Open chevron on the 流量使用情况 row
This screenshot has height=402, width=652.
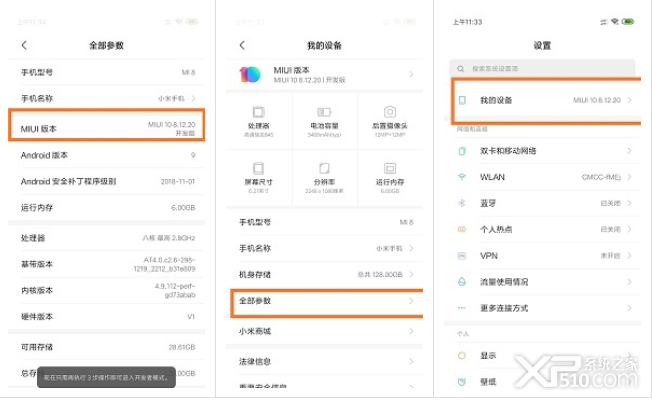[x=630, y=281]
